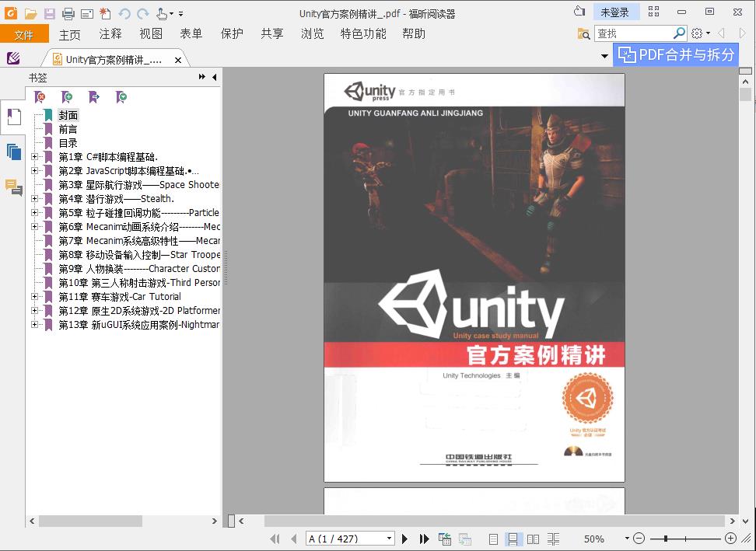Toggle single page view mode
The height and width of the screenshot is (551, 756).
tap(493, 539)
